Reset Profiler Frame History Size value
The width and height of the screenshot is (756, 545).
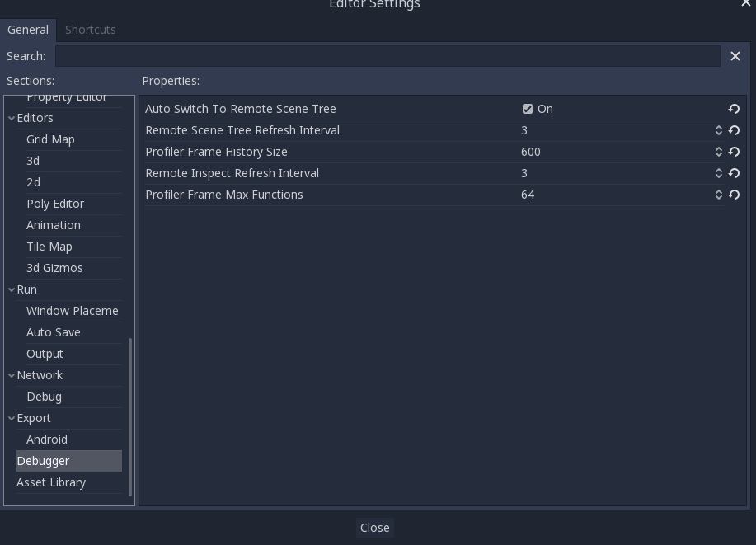(x=734, y=152)
